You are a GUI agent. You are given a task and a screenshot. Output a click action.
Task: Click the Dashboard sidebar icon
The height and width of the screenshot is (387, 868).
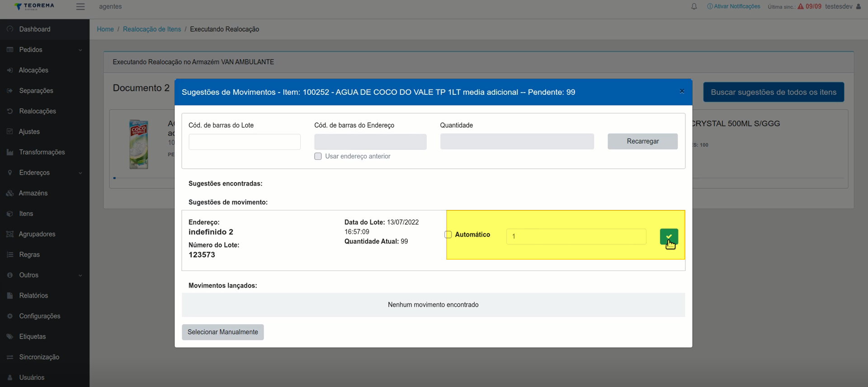point(10,29)
